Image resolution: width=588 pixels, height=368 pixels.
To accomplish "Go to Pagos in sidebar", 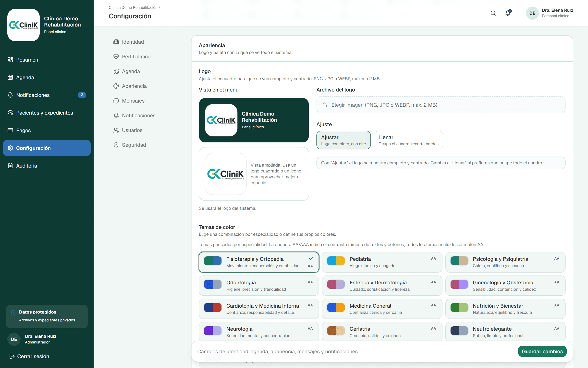I will pyautogui.click(x=47, y=130).
